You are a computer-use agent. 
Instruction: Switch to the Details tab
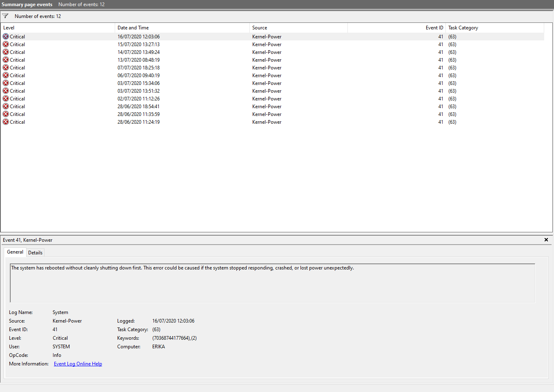(x=35, y=253)
